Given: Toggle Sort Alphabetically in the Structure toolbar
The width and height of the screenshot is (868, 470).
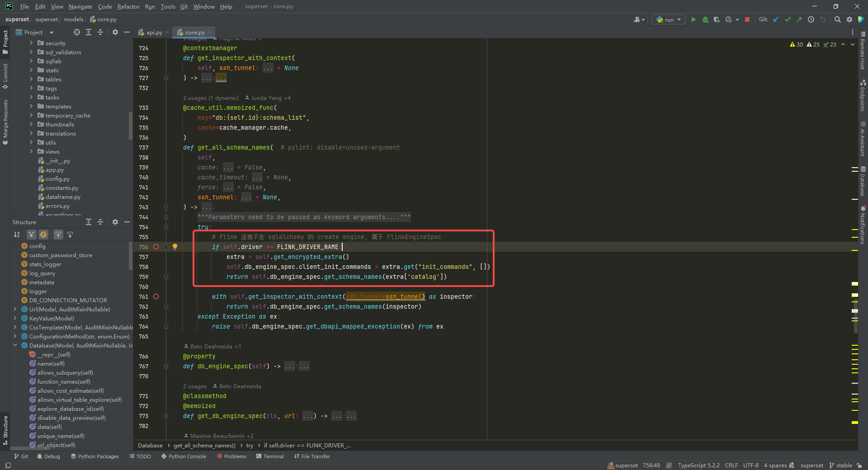Looking at the screenshot, I should 17,234.
